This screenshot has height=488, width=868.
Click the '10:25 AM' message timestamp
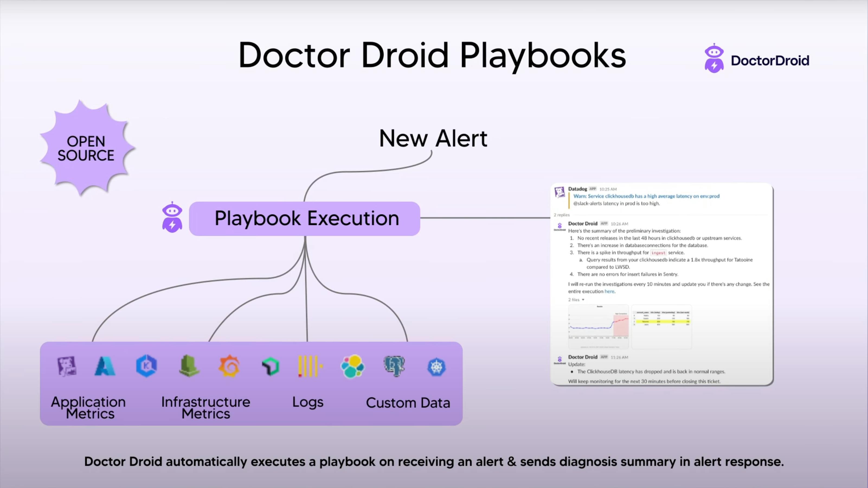click(x=608, y=189)
